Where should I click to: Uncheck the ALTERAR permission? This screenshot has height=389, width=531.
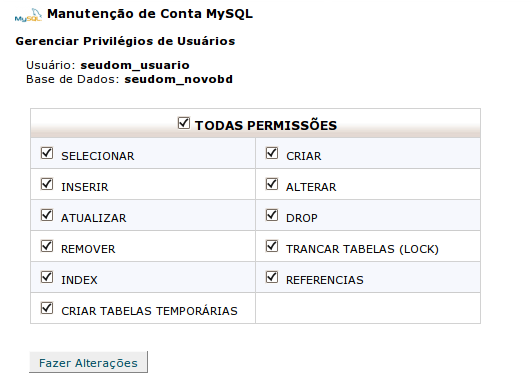(272, 184)
